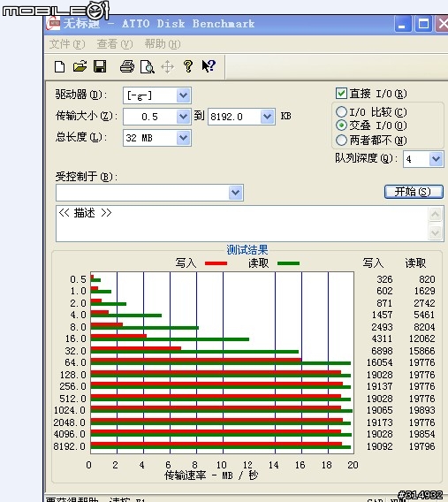Click the write value 326

click(x=384, y=279)
